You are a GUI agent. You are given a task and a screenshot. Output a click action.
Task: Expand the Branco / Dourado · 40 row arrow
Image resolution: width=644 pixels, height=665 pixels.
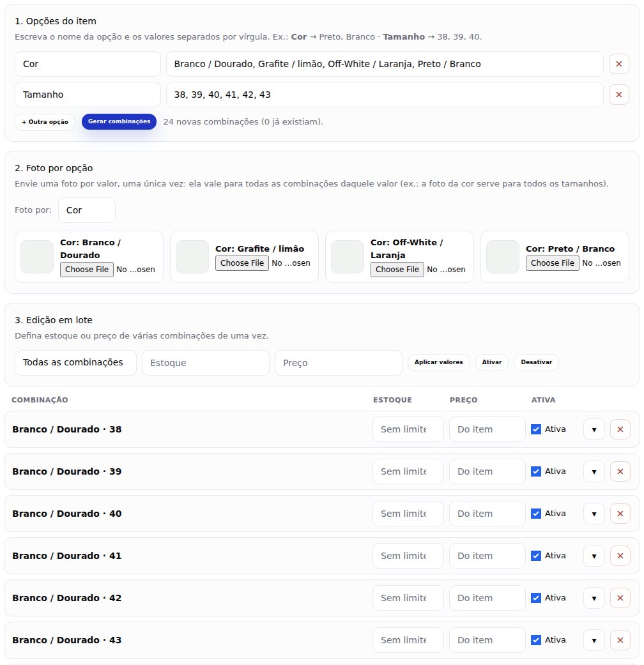click(594, 514)
